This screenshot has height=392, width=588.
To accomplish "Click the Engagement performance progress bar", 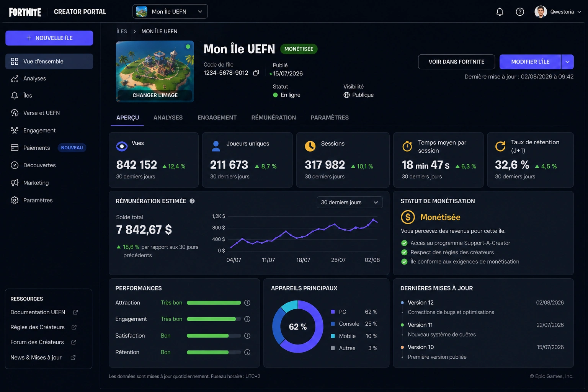I will pyautogui.click(x=214, y=319).
